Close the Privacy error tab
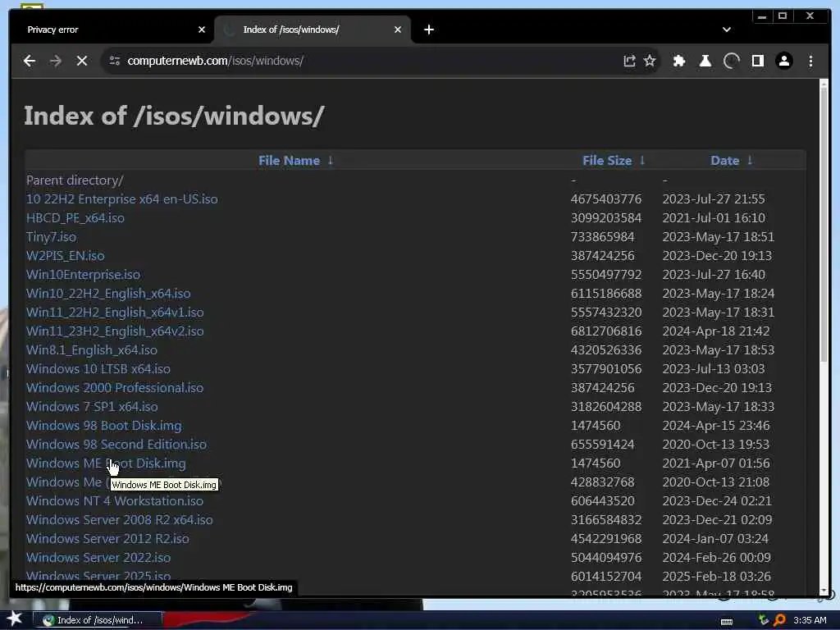Viewport: 840px width, 630px height. [x=202, y=30]
